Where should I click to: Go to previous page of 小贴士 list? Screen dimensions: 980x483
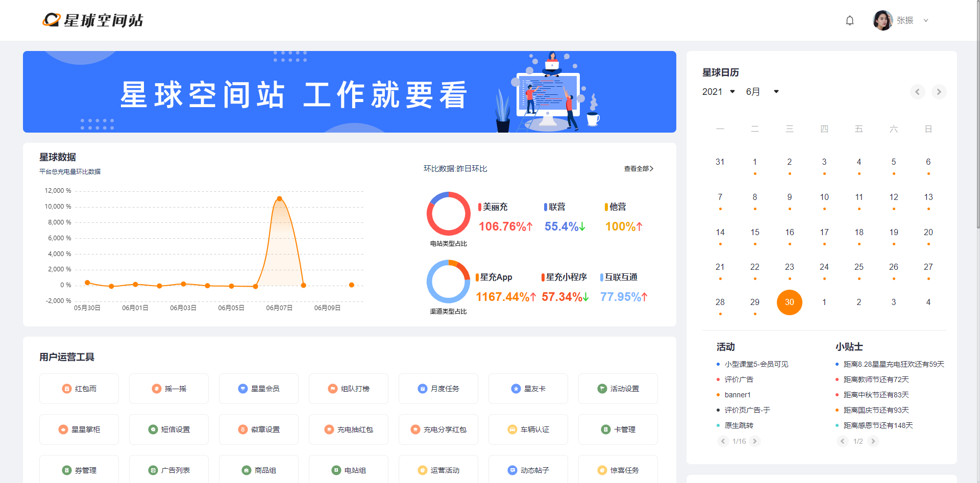click(x=843, y=441)
